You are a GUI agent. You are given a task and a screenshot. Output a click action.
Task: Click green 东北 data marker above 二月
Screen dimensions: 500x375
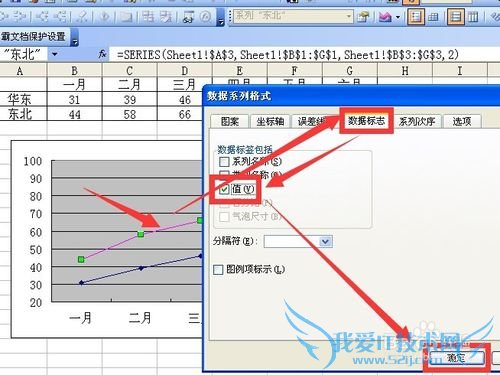(x=141, y=234)
